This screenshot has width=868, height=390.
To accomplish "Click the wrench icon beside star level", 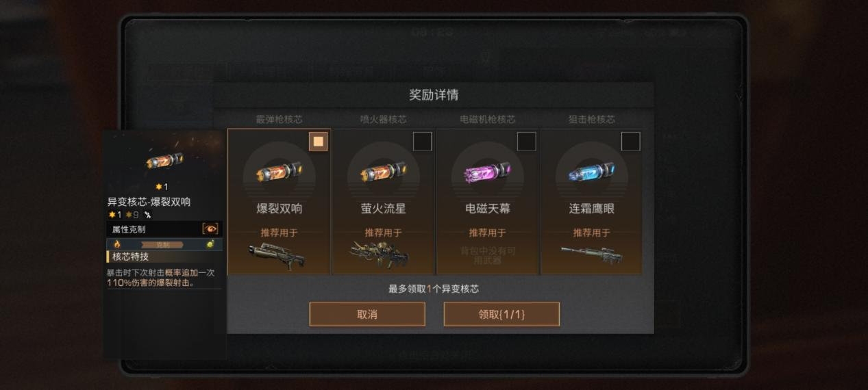I will [147, 215].
